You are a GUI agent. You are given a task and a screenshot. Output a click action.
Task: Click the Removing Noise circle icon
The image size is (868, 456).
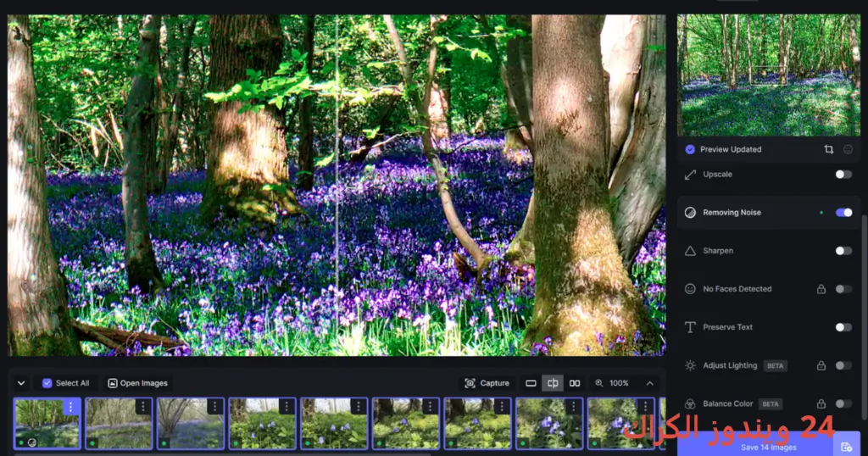coord(690,213)
